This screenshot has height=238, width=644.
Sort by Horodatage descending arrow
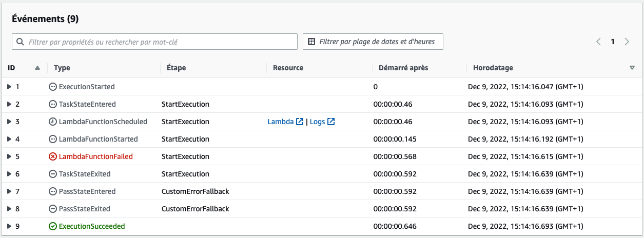pyautogui.click(x=632, y=68)
